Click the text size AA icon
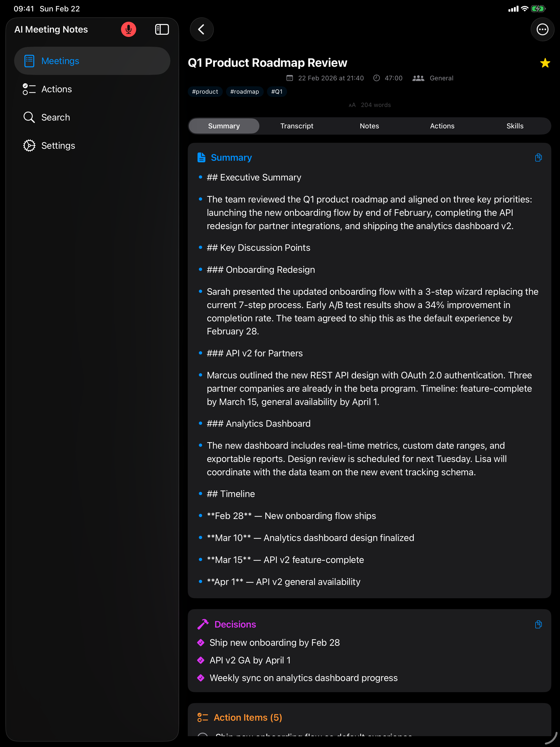This screenshot has height=747, width=560. click(x=352, y=105)
